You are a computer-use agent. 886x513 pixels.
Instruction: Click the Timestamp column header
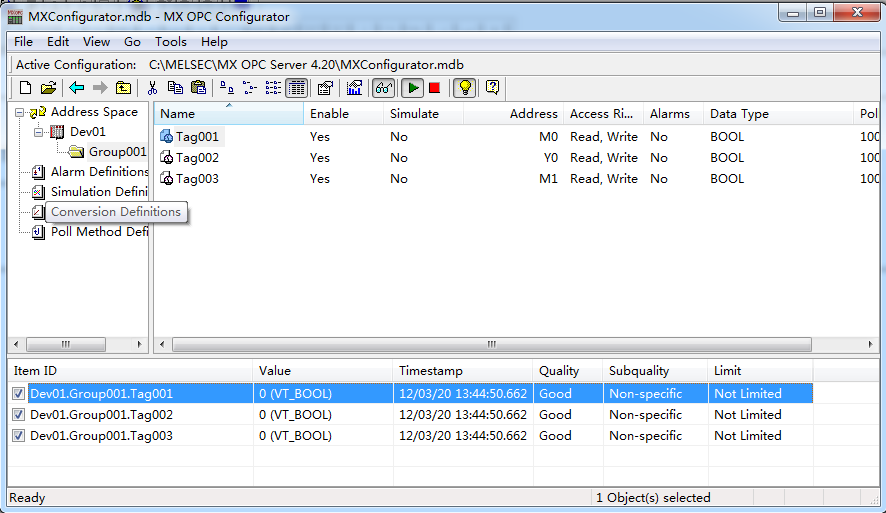(463, 371)
